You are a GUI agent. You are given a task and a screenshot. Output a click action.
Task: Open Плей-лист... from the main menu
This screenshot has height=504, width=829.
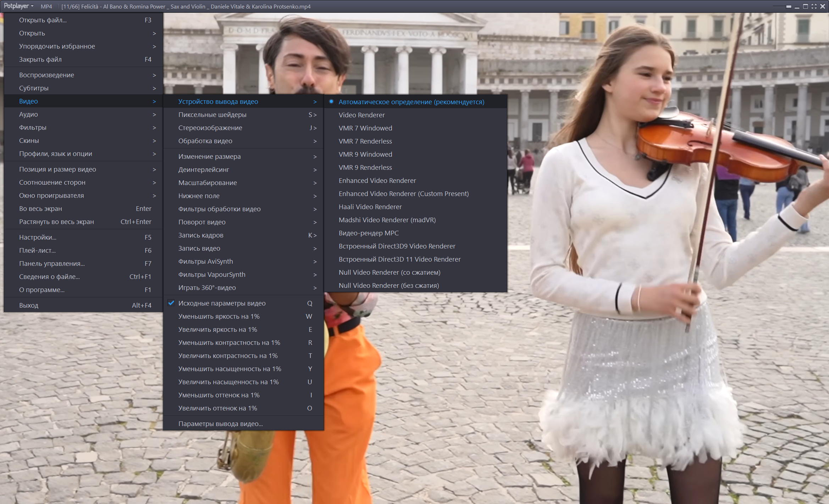click(x=37, y=250)
